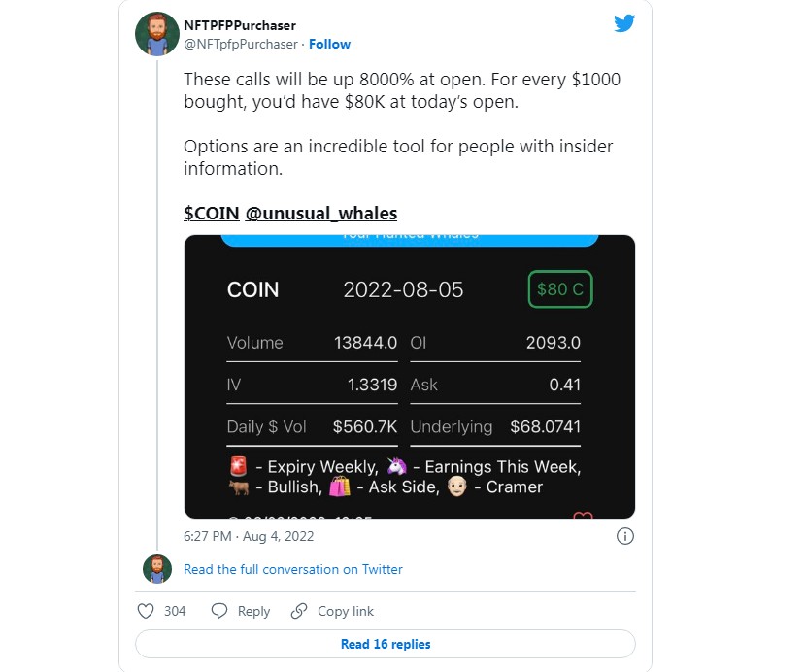Read the full conversation on Twitter
The image size is (806, 672).
tap(292, 569)
